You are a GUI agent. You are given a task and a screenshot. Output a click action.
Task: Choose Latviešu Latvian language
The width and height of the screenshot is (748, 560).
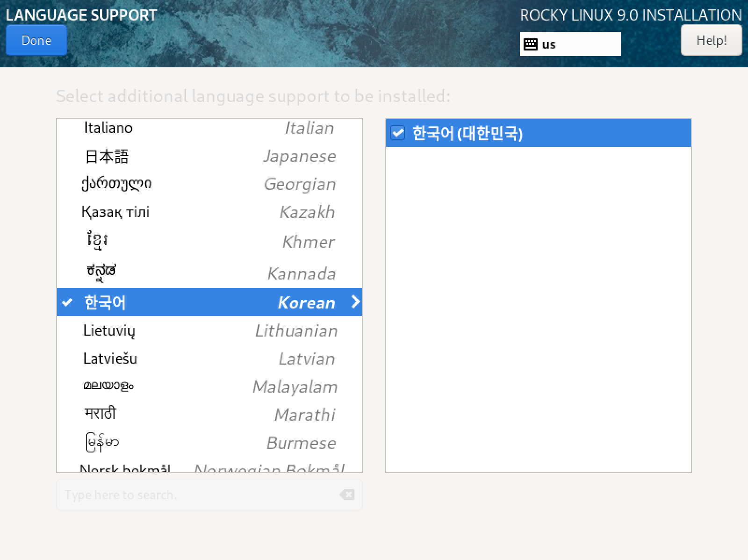tap(209, 359)
